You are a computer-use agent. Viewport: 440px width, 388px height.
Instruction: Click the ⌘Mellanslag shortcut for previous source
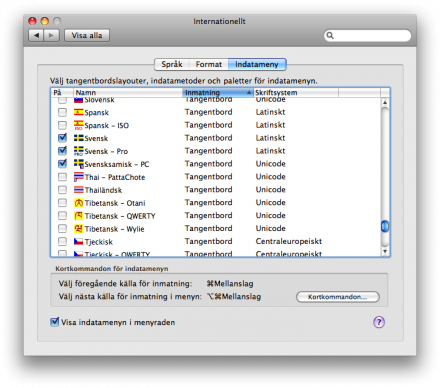click(230, 284)
